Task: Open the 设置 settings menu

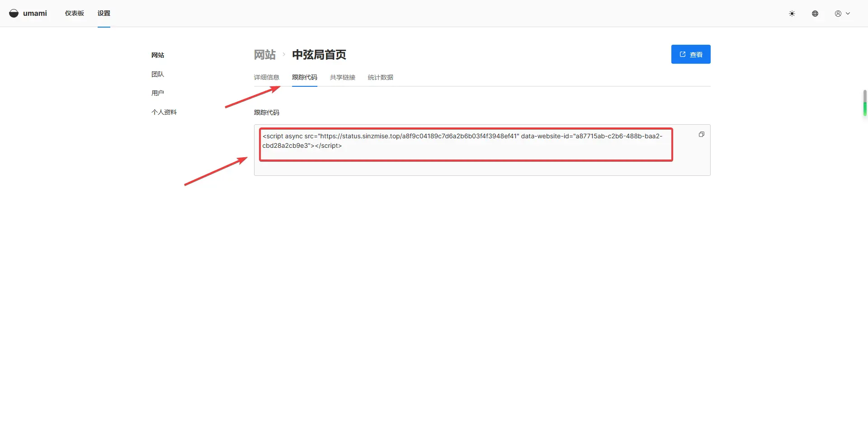Action: click(x=104, y=13)
